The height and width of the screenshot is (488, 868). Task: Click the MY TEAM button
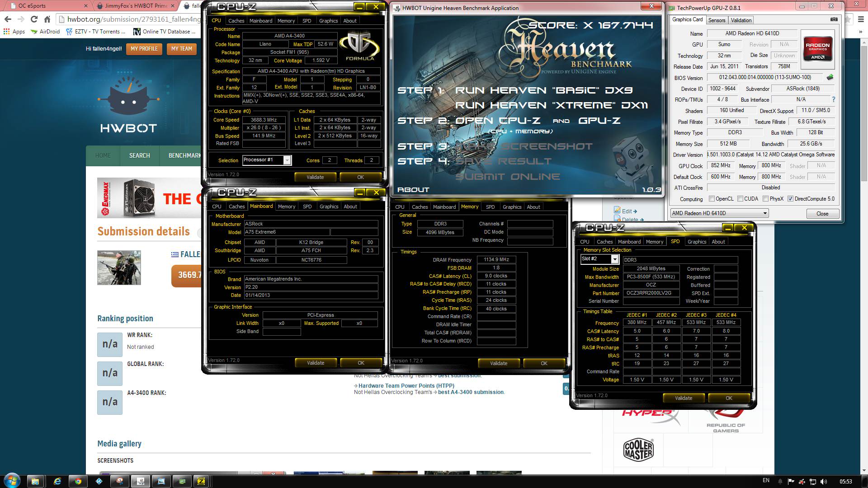pos(182,49)
